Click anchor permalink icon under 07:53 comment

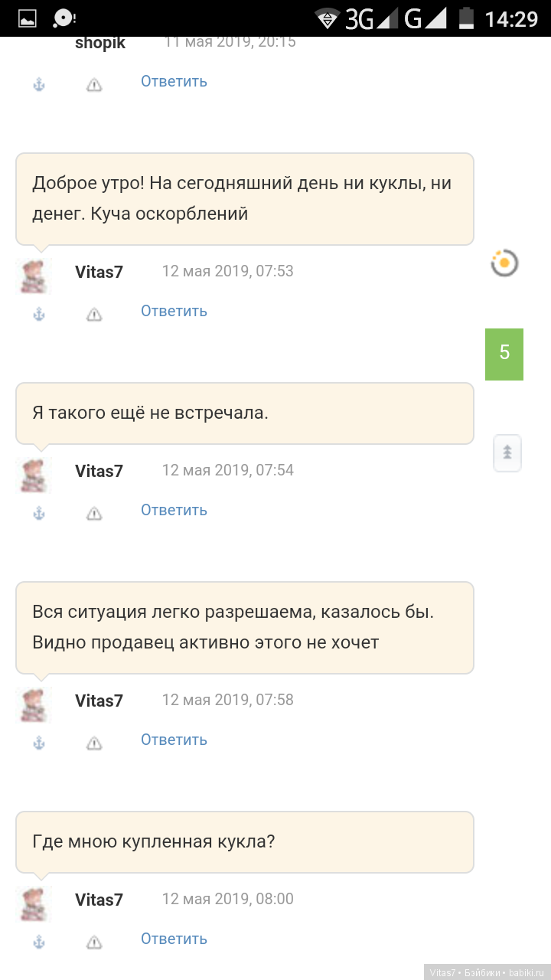pyautogui.click(x=39, y=314)
